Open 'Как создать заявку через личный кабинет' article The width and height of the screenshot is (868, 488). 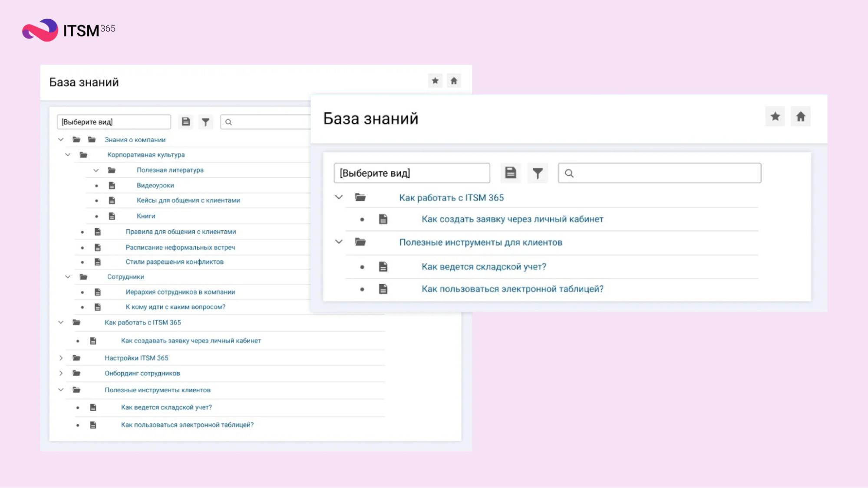point(512,219)
